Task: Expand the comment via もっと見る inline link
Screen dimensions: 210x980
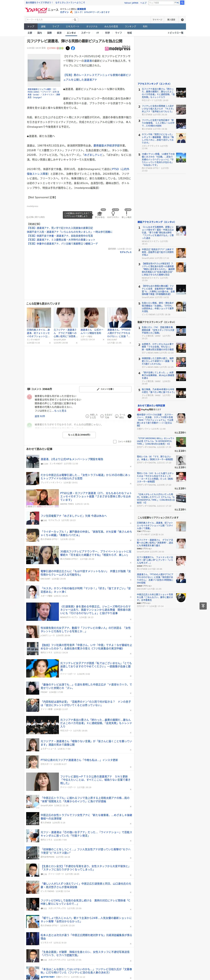Action: tap(60, 411)
